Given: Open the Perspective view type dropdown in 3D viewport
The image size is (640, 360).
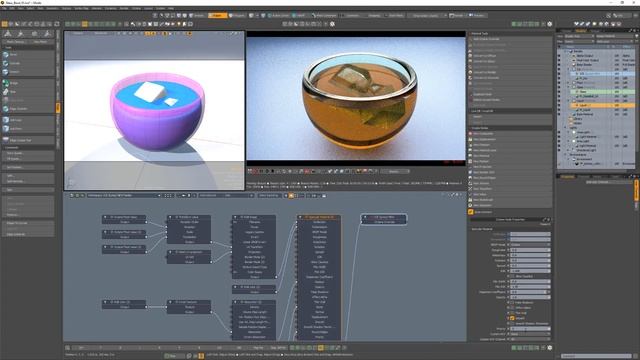Looking at the screenshot, I should pyautogui.click(x=78, y=33).
